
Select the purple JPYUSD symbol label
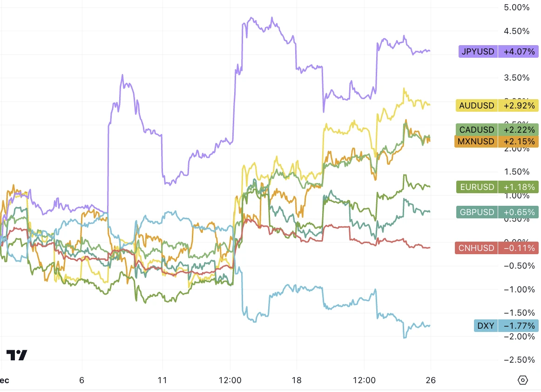point(478,51)
